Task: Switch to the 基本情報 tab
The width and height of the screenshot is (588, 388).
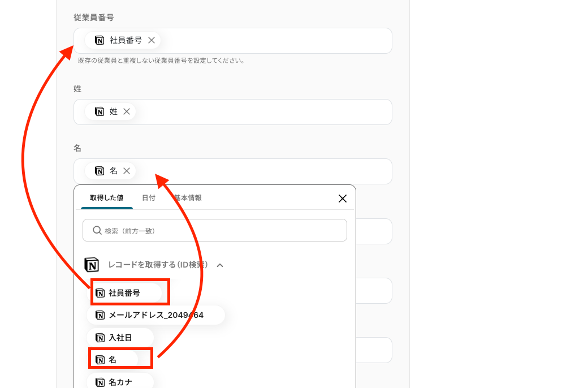Action: pos(188,198)
